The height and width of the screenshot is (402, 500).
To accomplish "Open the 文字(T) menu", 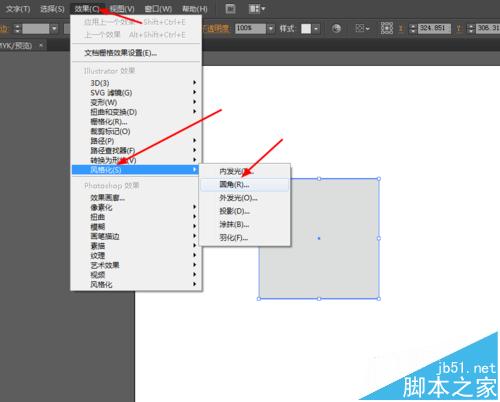I will [x=18, y=9].
